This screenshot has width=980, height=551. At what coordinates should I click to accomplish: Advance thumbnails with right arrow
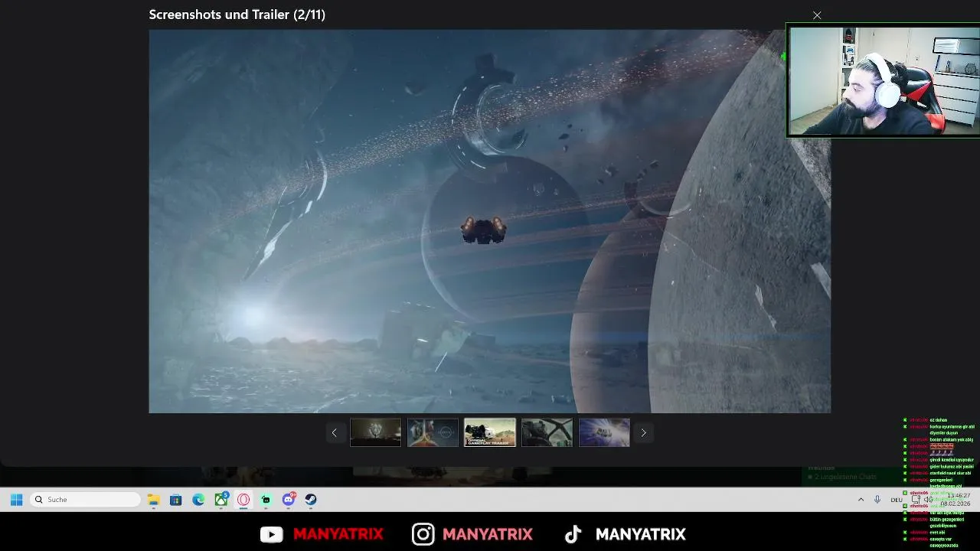[x=643, y=433]
